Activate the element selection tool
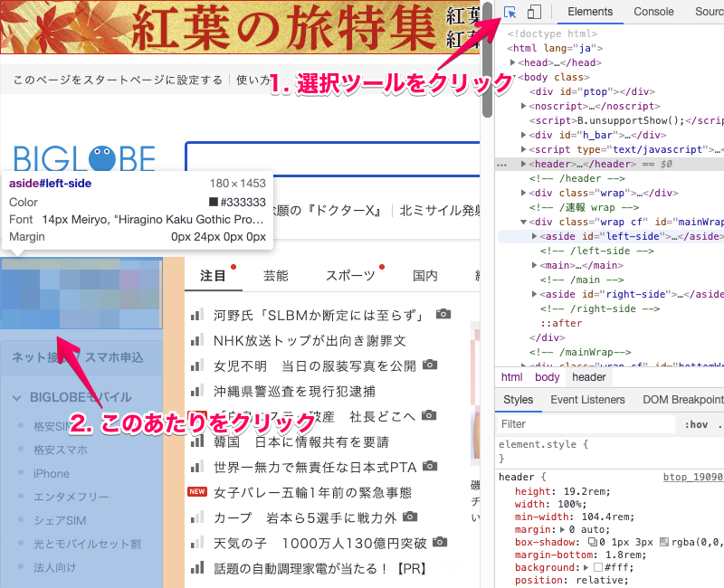This screenshot has height=588, width=724. (510, 13)
